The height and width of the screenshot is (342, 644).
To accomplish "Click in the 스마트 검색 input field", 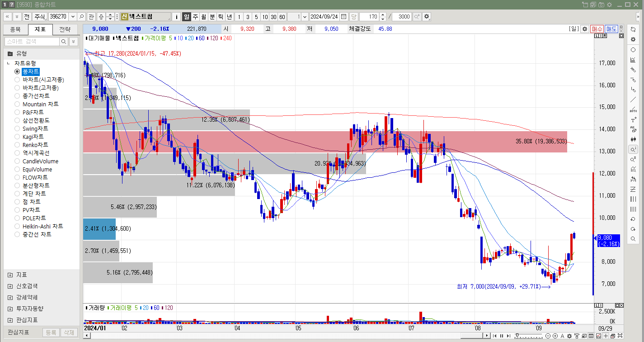I will (x=32, y=42).
